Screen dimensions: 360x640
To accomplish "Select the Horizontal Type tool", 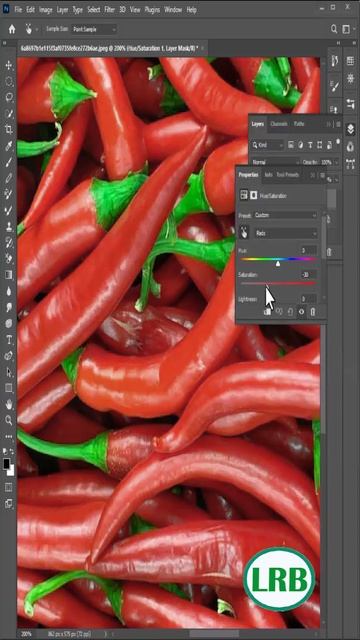I will coord(9,340).
